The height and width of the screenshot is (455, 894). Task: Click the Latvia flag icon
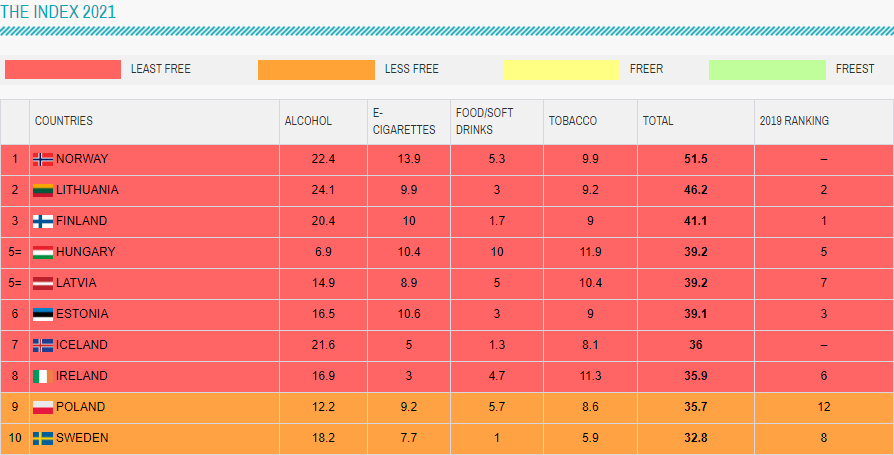point(43,283)
